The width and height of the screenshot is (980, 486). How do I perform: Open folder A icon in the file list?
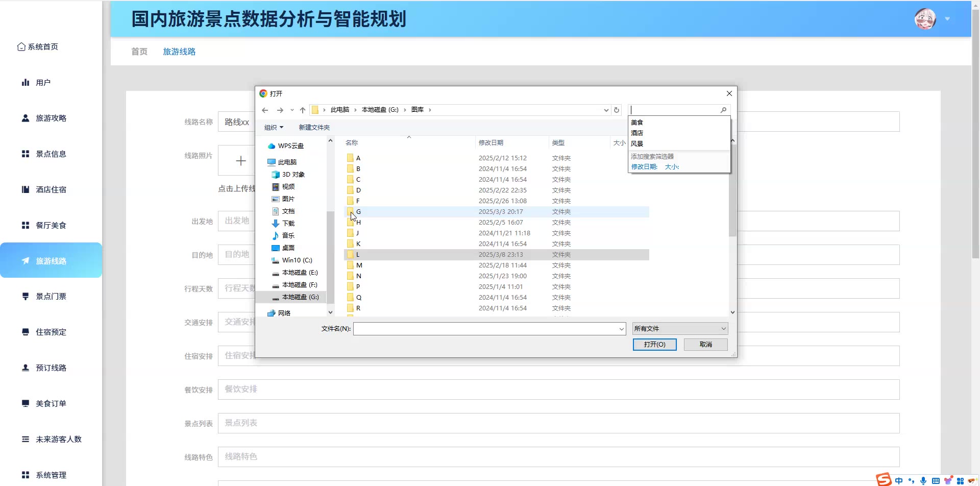click(350, 158)
